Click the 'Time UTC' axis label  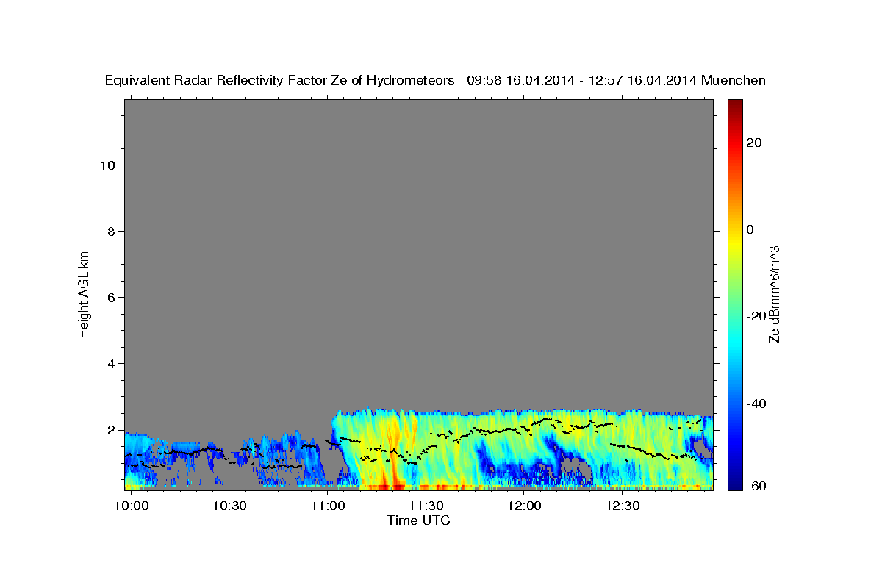(x=418, y=520)
